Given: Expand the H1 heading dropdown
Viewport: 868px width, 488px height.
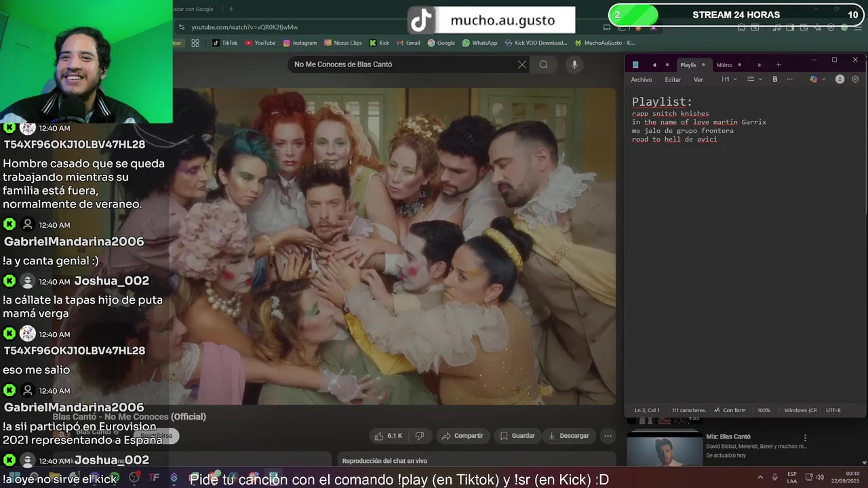Looking at the screenshot, I should click(730, 79).
